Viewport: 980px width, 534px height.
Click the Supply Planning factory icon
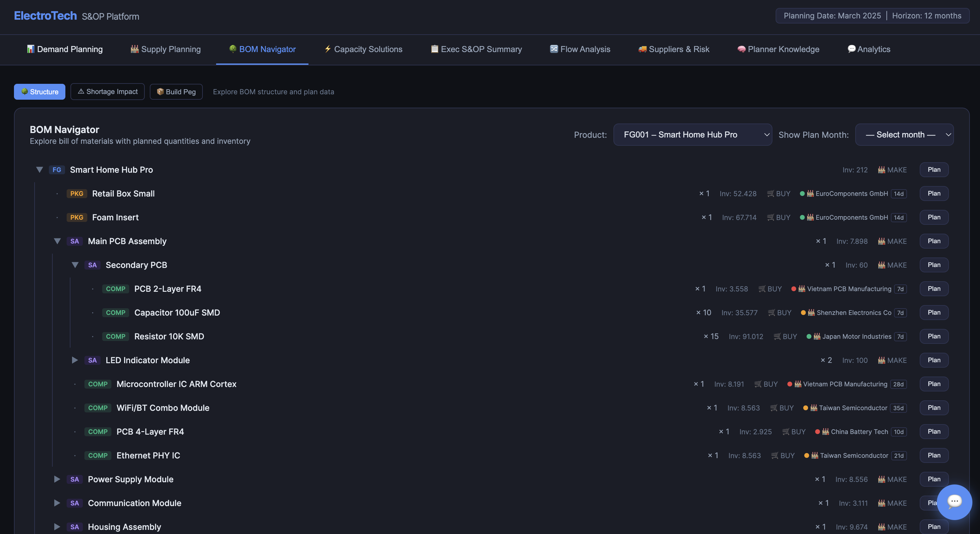pyautogui.click(x=135, y=49)
